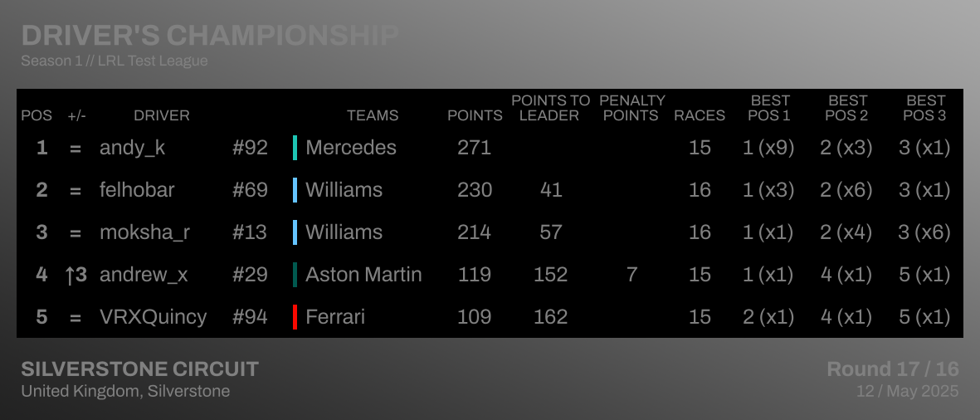This screenshot has width=980, height=420.
Task: Select the POINTS column header
Action: point(475,115)
